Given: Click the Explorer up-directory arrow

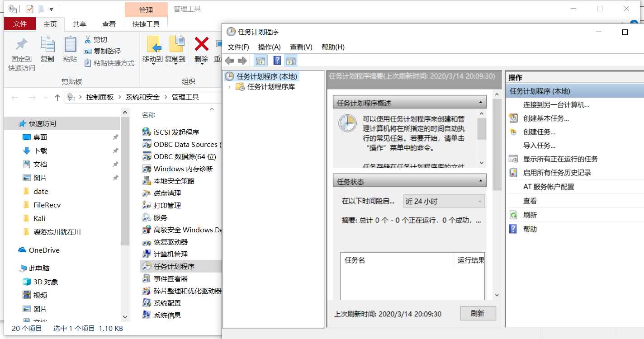Looking at the screenshot, I should pyautogui.click(x=57, y=97).
